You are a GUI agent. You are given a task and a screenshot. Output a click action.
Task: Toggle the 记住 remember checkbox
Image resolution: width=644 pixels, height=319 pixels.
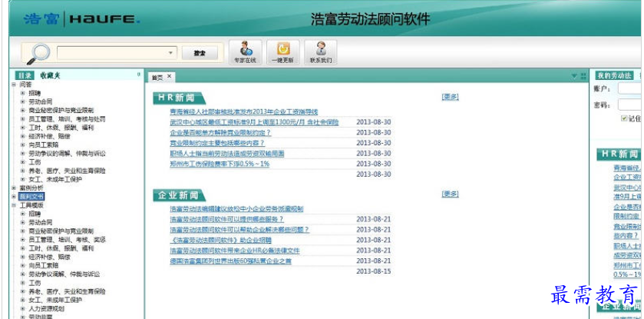point(624,118)
